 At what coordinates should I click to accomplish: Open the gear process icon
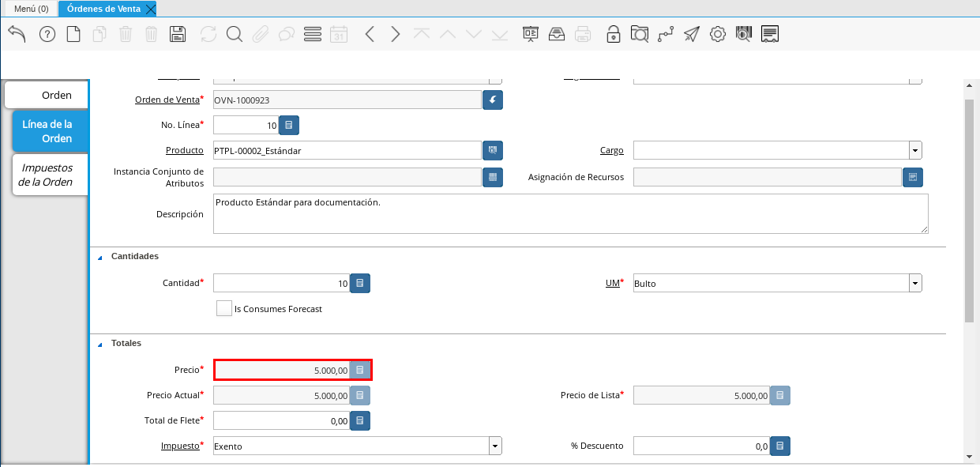[x=718, y=34]
